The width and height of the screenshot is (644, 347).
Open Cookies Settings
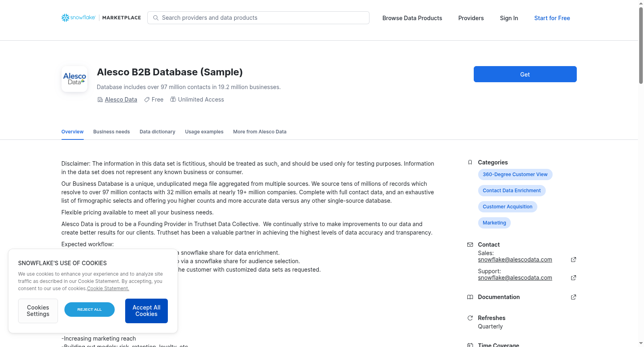click(38, 311)
